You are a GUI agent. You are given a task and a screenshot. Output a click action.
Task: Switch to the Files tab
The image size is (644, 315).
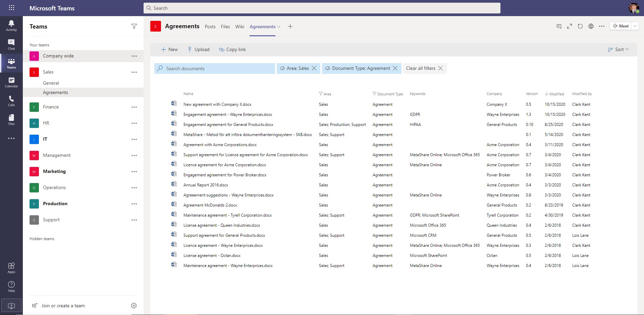click(x=225, y=27)
